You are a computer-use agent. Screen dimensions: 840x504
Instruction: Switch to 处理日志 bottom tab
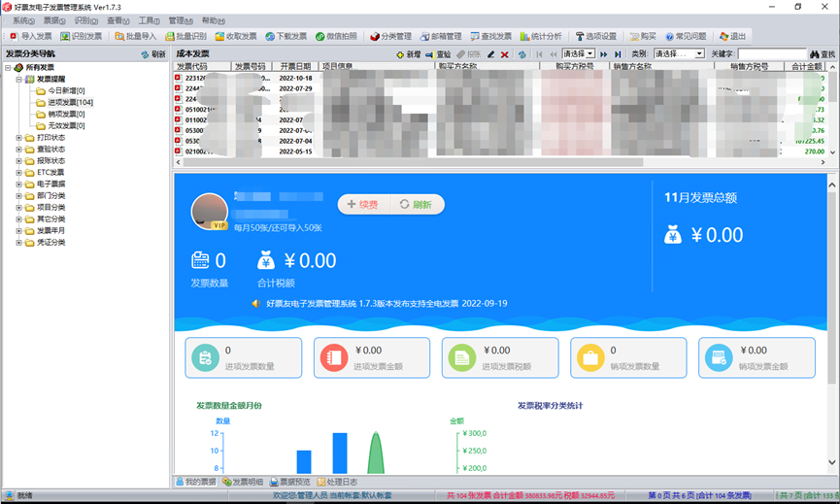(x=337, y=482)
